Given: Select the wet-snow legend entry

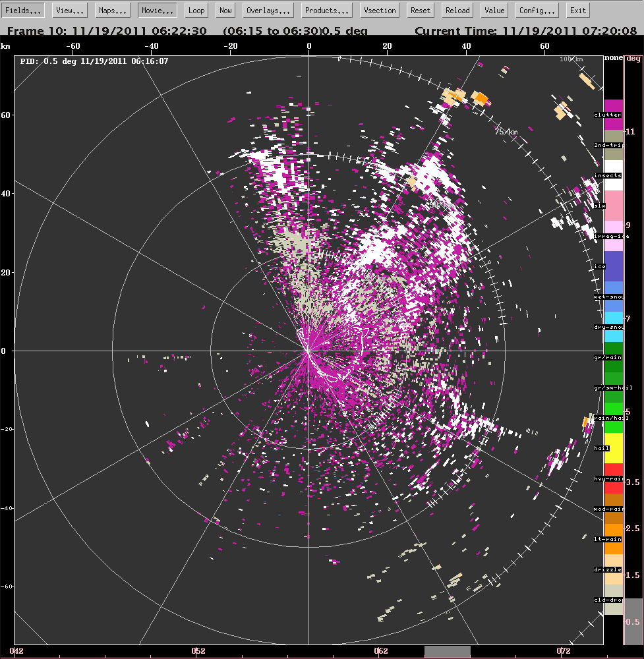Looking at the screenshot, I should (x=614, y=296).
